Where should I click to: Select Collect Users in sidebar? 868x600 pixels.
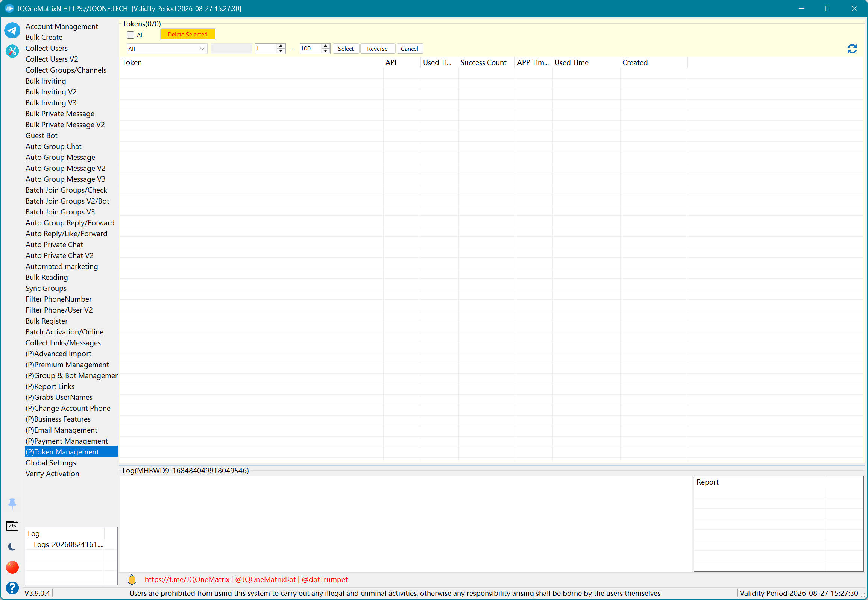tap(47, 48)
